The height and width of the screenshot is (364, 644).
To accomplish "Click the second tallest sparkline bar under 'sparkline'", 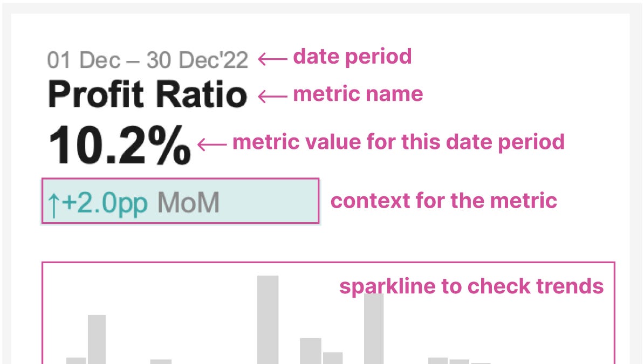I will [374, 328].
